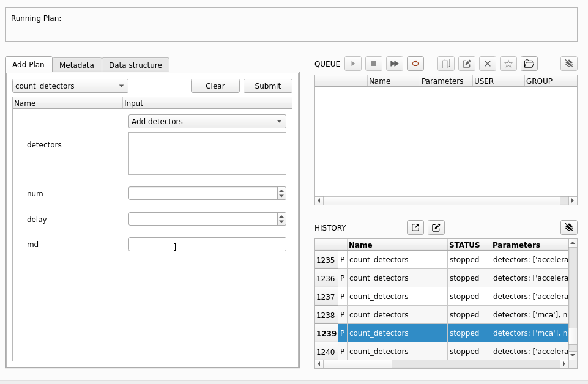Open the folder icon in queue toolbar
Image resolution: width=588 pixels, height=384 pixels.
coord(529,64)
